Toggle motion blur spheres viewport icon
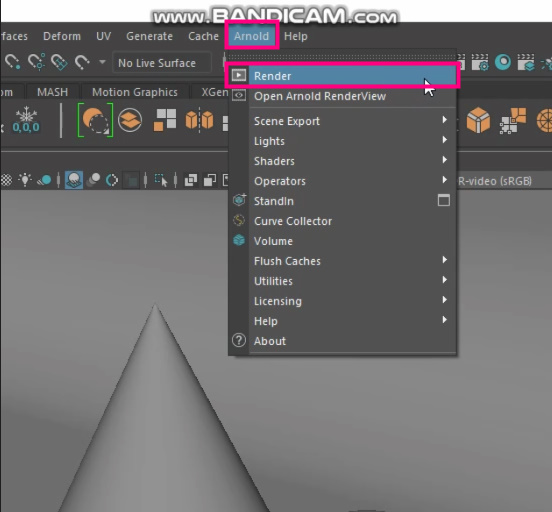Viewport: 552px width, 512px height. tap(93, 180)
